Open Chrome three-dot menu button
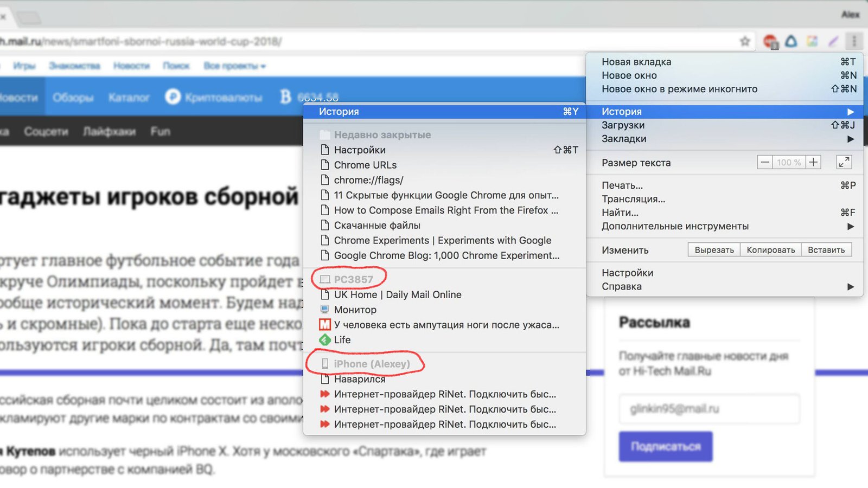868x488 pixels. coord(854,41)
